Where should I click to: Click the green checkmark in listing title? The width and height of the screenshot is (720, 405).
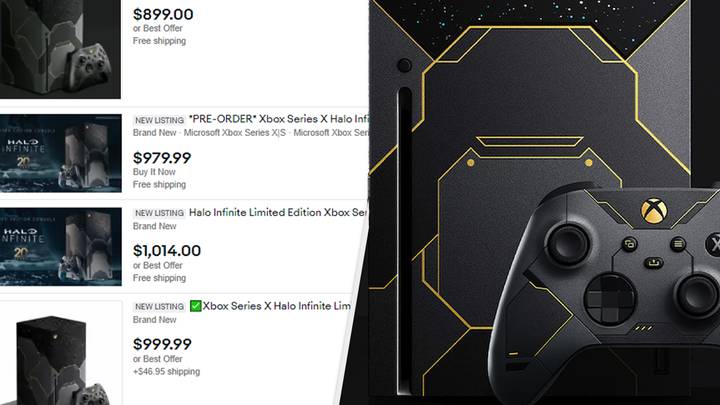[x=195, y=306]
